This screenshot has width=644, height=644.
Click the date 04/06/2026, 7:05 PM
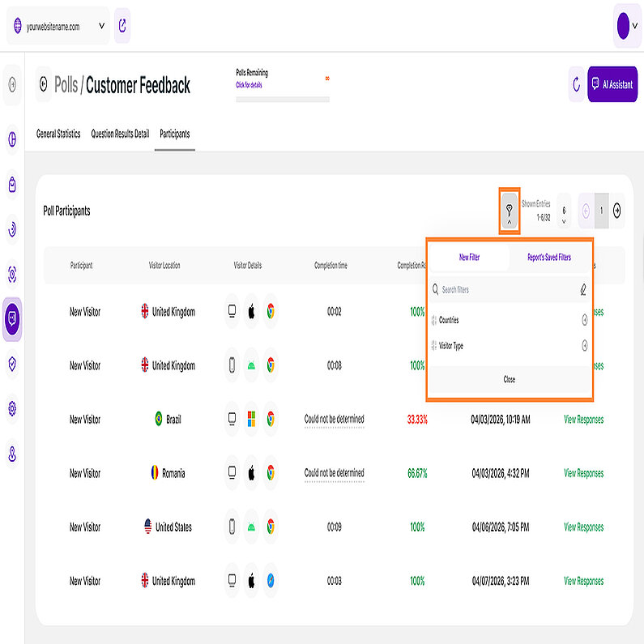[x=501, y=527]
